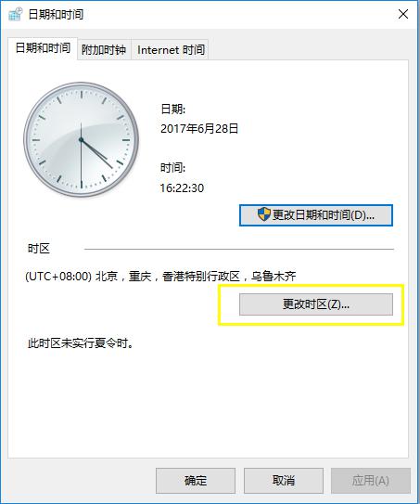
Task: Click the 更改时区(Z)... button
Action: pos(316,304)
